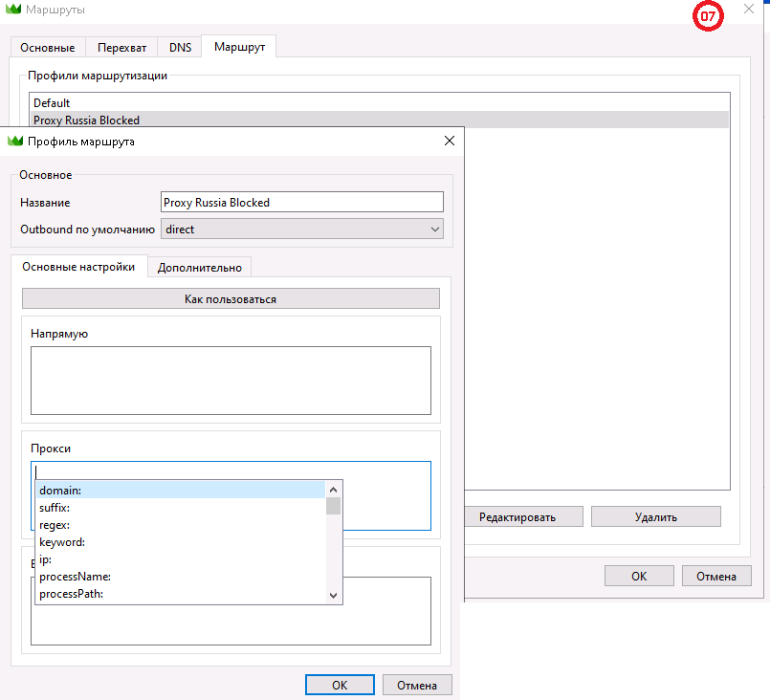
Task: Switch to the Перехват tab
Action: 121,48
